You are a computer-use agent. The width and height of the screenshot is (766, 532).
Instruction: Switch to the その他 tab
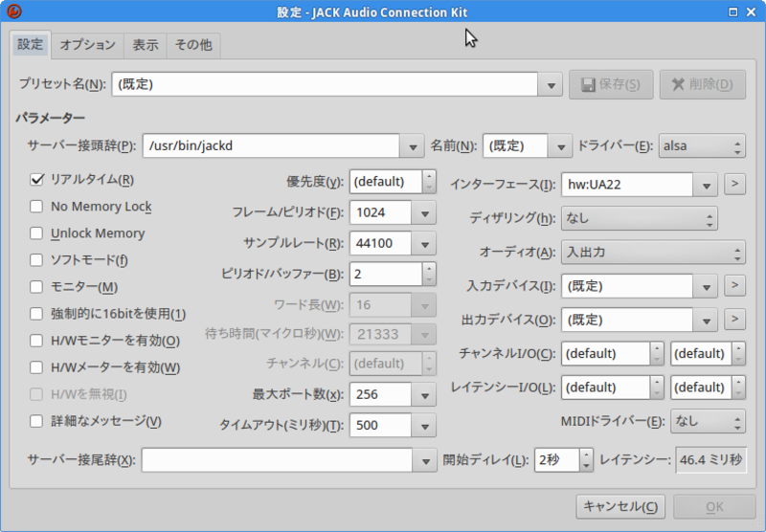coord(193,45)
